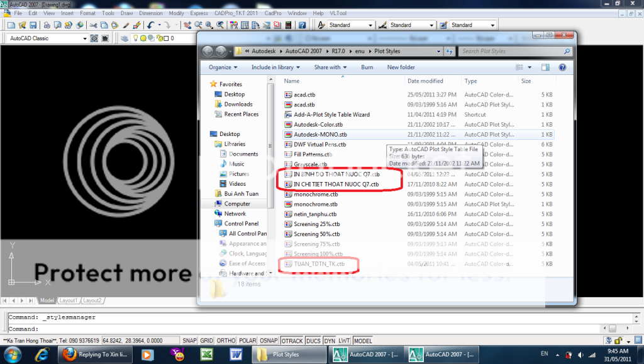
Task: Open the AutoCAD Classic workspace dropdown
Action: pos(85,38)
